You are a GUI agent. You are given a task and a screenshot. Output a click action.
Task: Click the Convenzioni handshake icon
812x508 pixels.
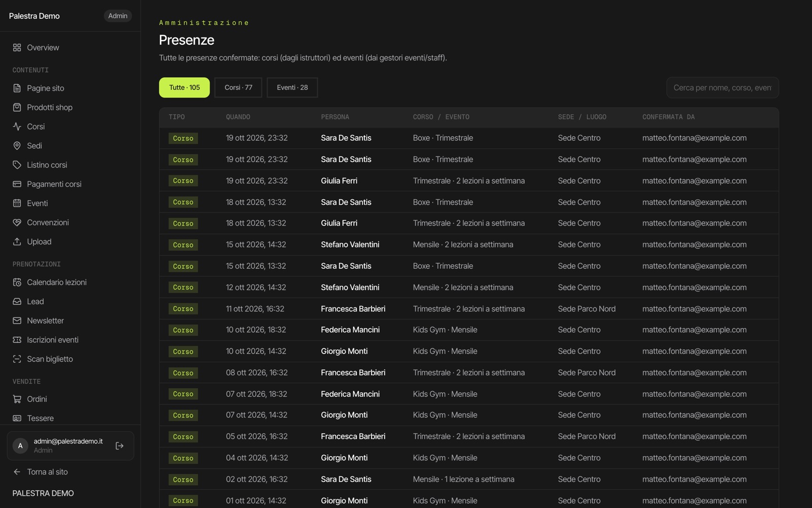pos(17,223)
